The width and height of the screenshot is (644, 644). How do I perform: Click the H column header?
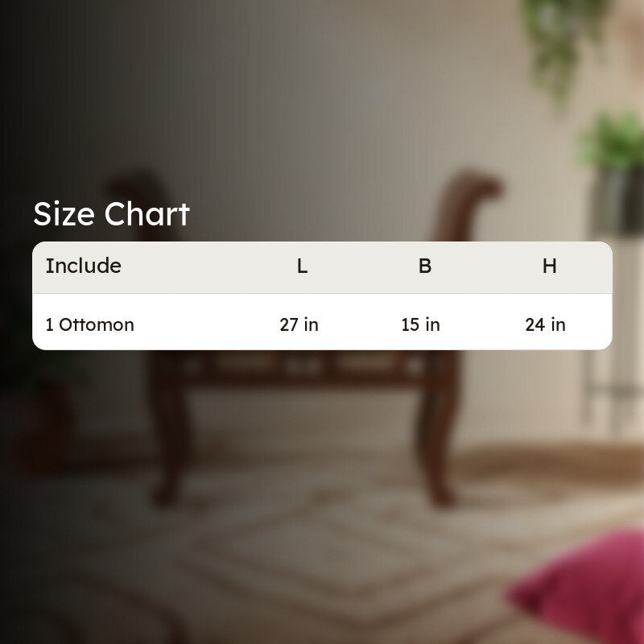550,266
